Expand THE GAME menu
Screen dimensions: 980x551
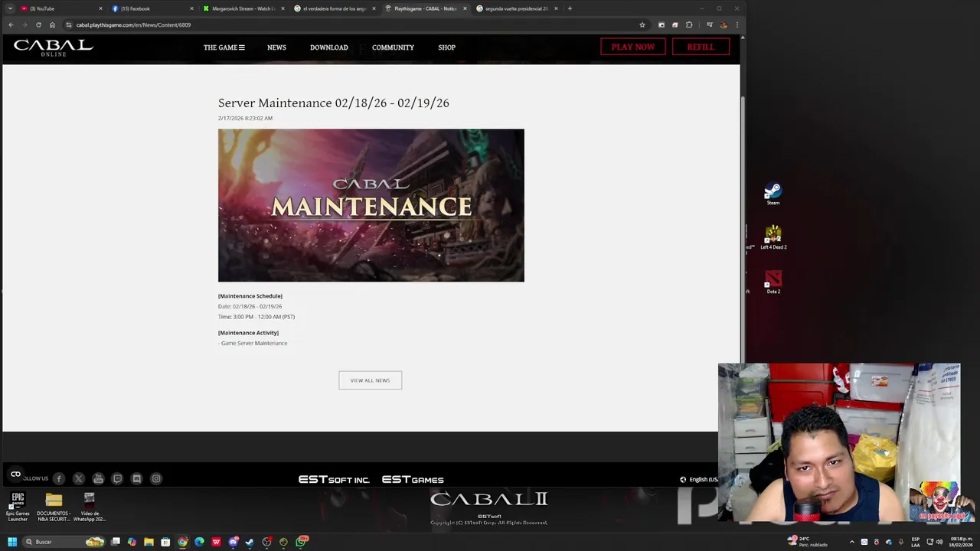224,47
